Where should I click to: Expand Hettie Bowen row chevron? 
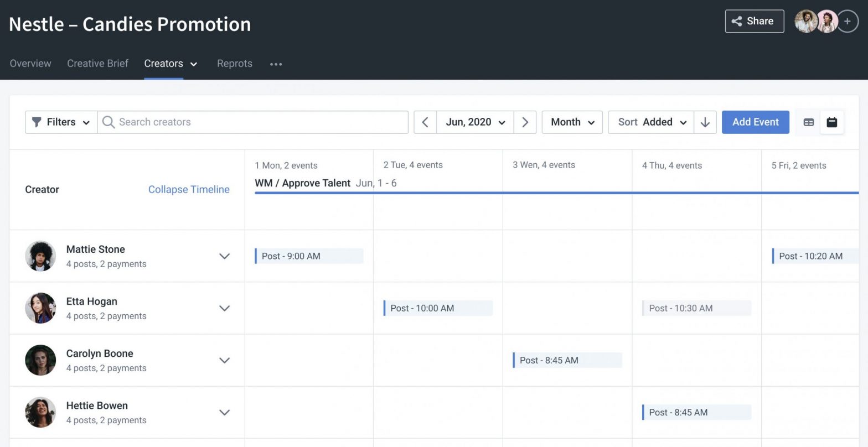[224, 412]
